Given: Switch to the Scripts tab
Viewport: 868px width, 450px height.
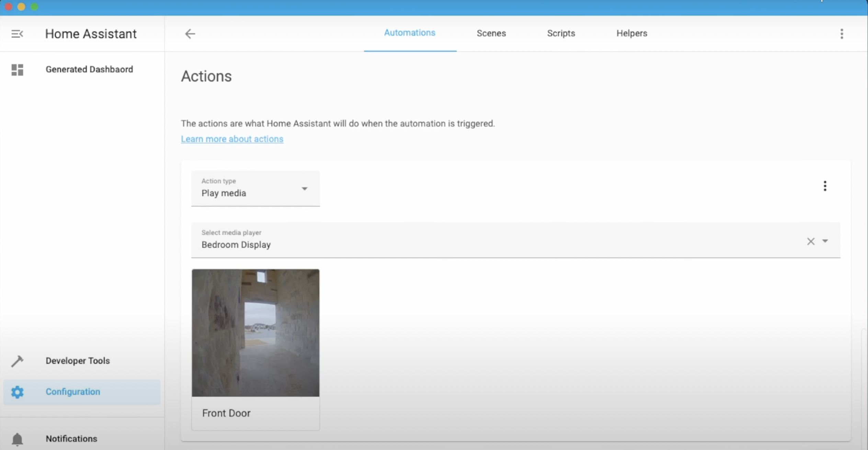Looking at the screenshot, I should (560, 33).
